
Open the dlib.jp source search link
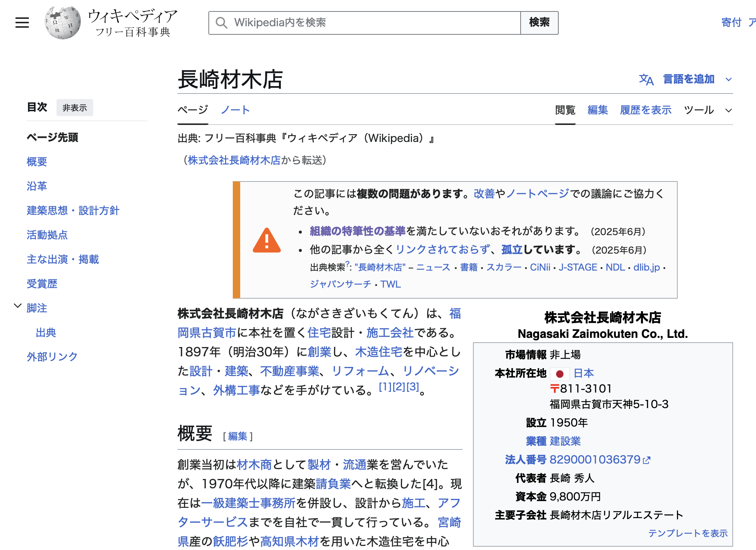(647, 268)
